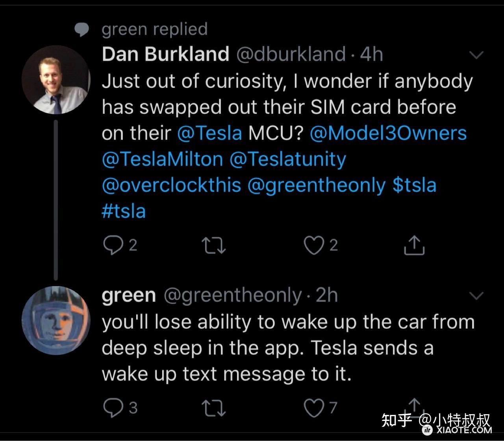The height and width of the screenshot is (441, 504).
Task: Tap the @greentheonly mention in Dan's tweet
Action: (317, 185)
